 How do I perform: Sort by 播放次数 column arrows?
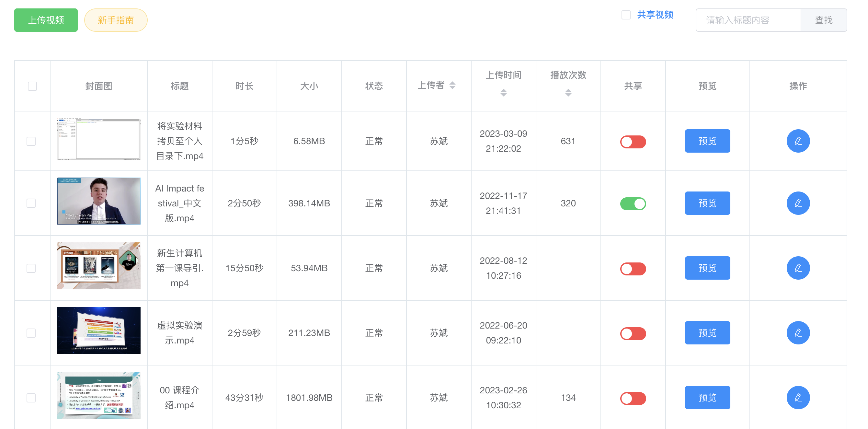[x=568, y=93]
